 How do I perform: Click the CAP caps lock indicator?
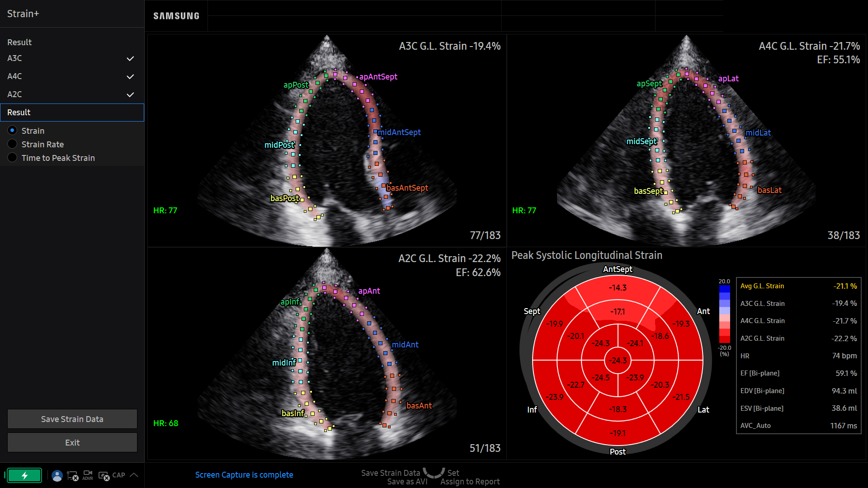coord(118,475)
